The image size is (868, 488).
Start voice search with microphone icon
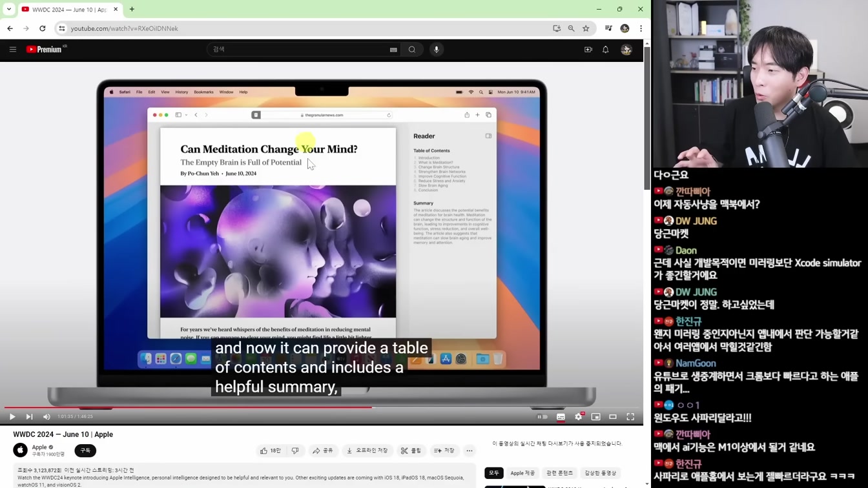437,50
